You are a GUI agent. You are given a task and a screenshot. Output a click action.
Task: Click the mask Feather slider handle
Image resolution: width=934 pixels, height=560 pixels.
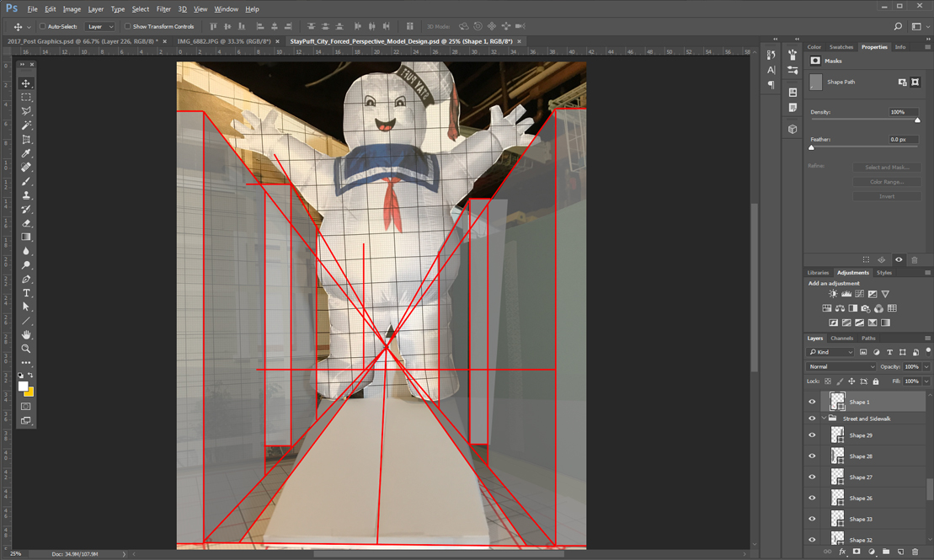click(x=811, y=147)
